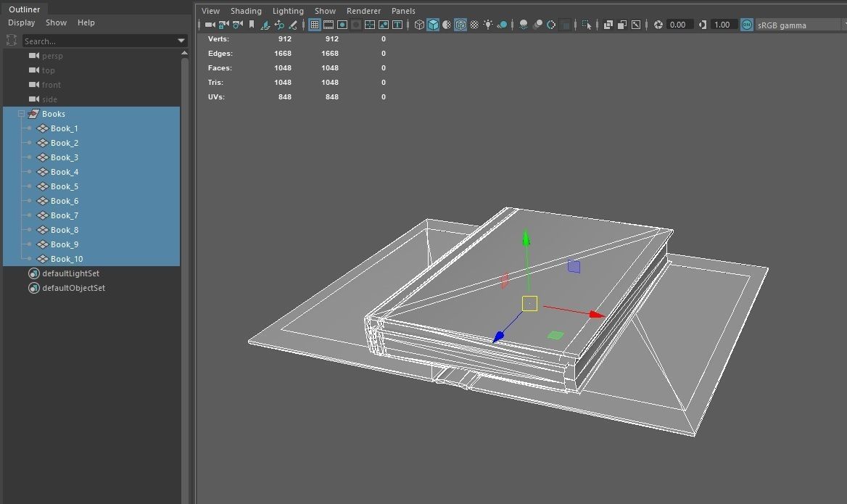847x504 pixels.
Task: Toggle the Resolution Gate icon
Action: pos(342,25)
